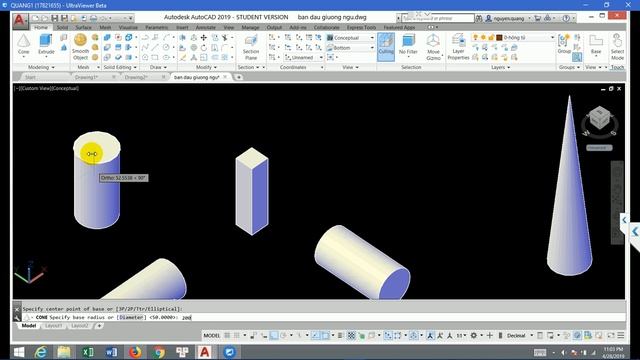Toggle grid display in status bar

[x=227, y=336]
